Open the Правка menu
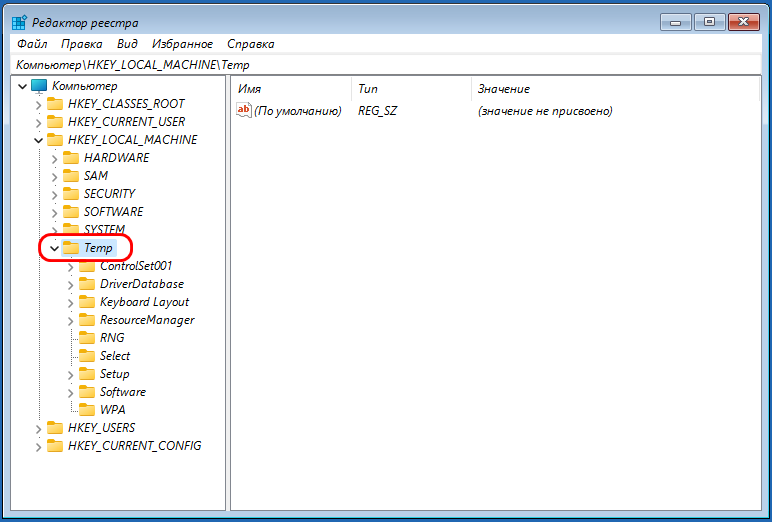 [82, 44]
